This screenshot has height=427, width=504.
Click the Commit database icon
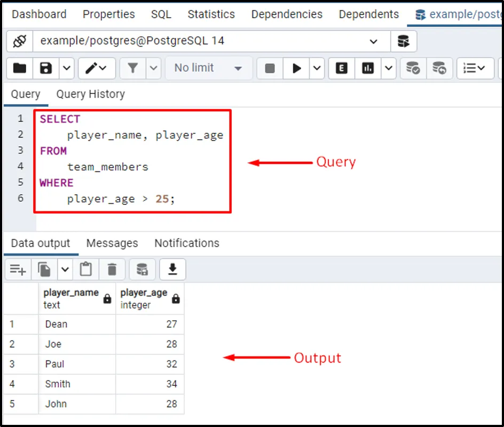pos(413,68)
